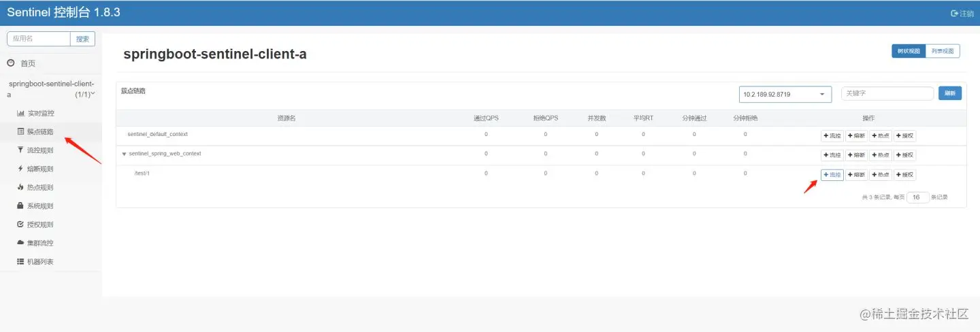Open 熔断规则 degrade rules

pos(35,169)
